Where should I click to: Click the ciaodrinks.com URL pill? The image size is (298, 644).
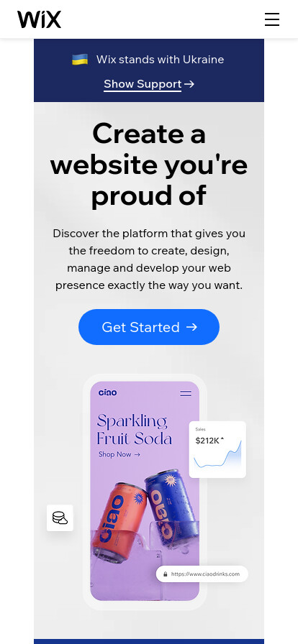point(202,574)
